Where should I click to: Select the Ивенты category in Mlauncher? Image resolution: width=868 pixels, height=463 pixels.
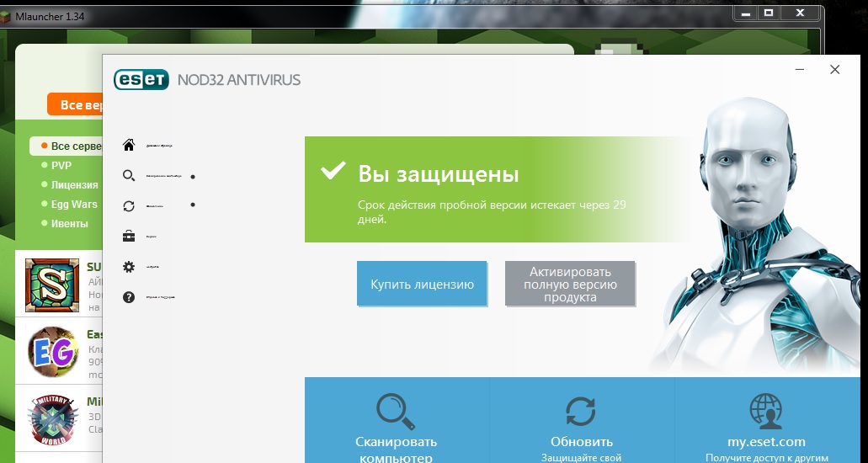(x=66, y=224)
